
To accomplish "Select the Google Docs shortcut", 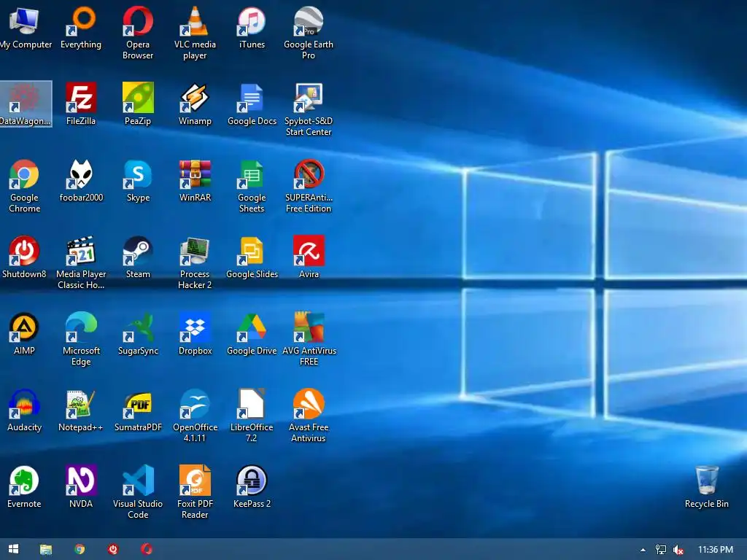I will (252, 104).
